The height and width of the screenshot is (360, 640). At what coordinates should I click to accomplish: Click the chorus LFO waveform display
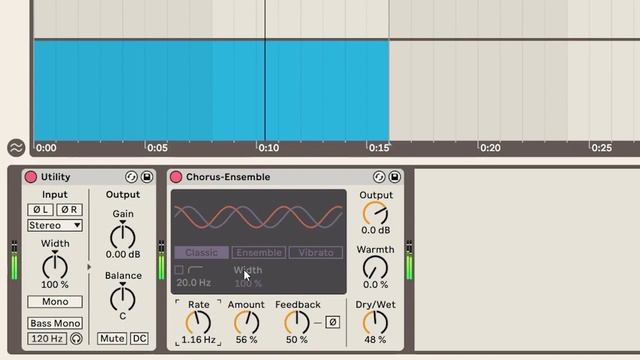click(258, 217)
